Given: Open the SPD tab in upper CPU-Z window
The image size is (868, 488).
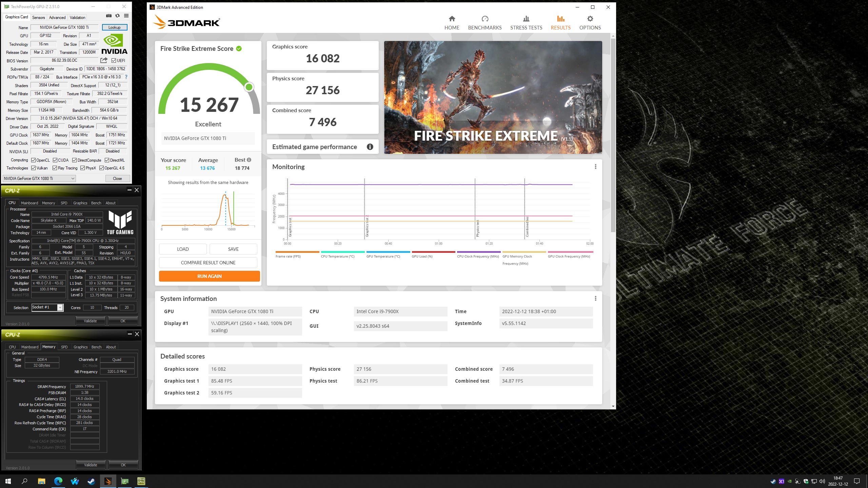Looking at the screenshot, I should 64,203.
